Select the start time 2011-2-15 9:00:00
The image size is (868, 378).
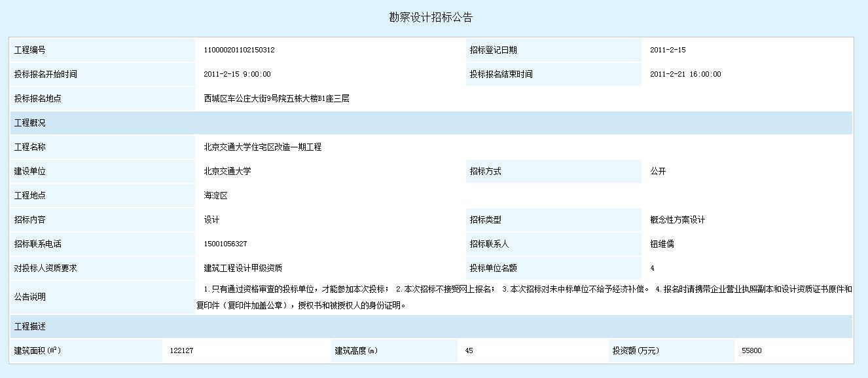pos(237,75)
